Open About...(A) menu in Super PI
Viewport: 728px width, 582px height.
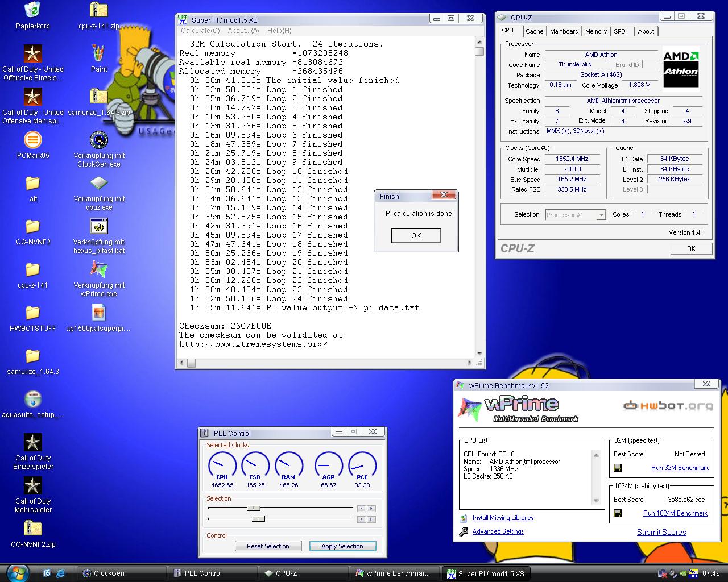pos(243,31)
